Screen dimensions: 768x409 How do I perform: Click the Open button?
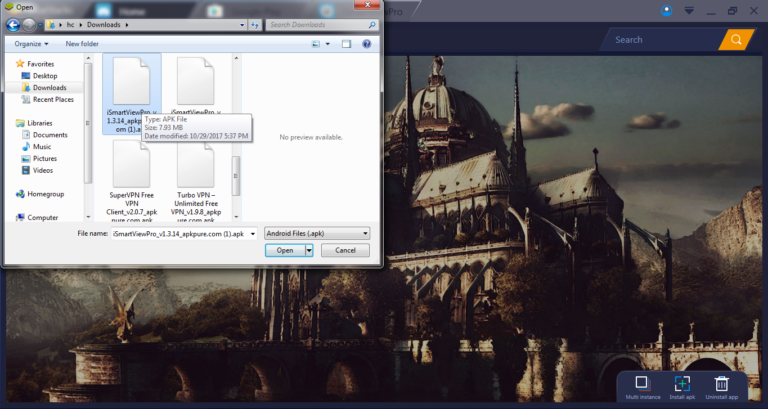[285, 250]
